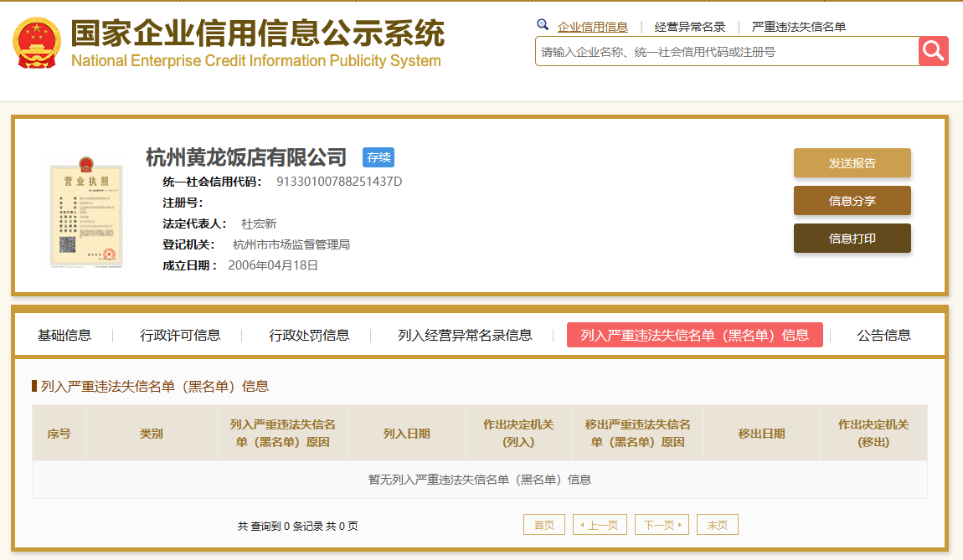
Task: Click the national emblem logo
Action: pyautogui.click(x=37, y=43)
